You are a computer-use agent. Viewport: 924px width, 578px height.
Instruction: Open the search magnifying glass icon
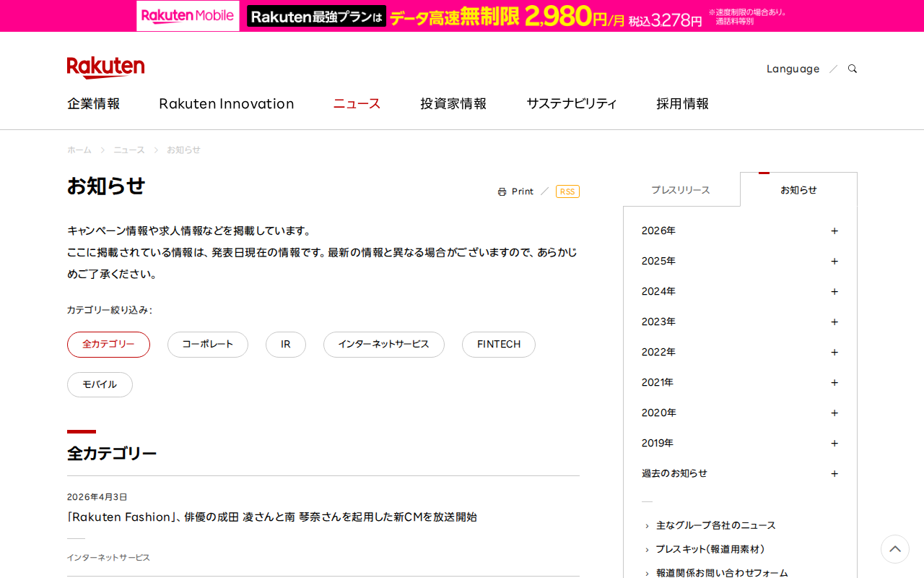[x=852, y=68]
